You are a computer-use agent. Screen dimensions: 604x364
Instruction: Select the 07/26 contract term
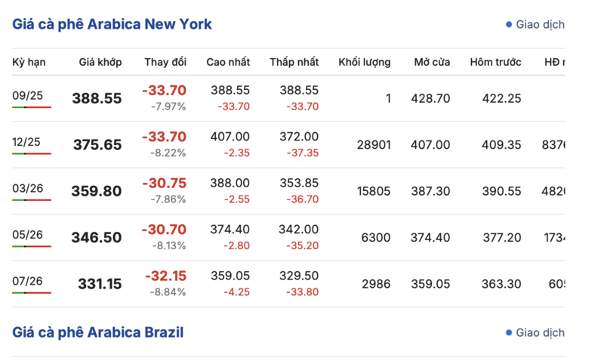tap(27, 281)
